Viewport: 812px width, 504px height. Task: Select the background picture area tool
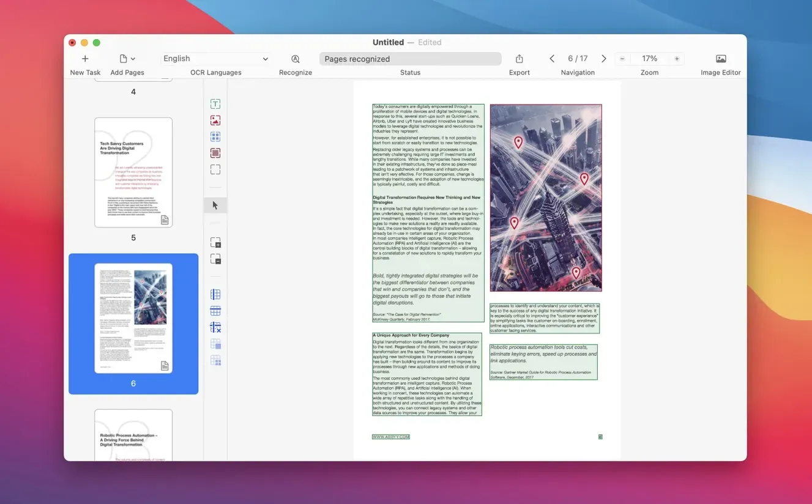[215, 153]
